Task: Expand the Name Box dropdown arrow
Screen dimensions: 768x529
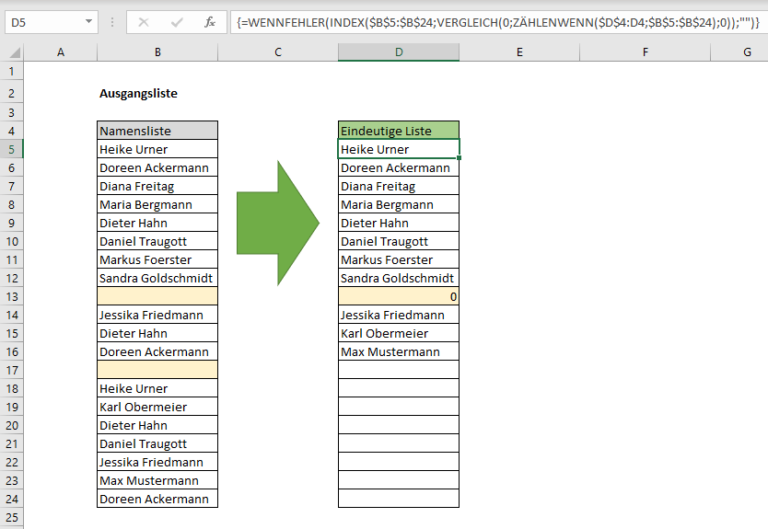Action: click(x=90, y=21)
